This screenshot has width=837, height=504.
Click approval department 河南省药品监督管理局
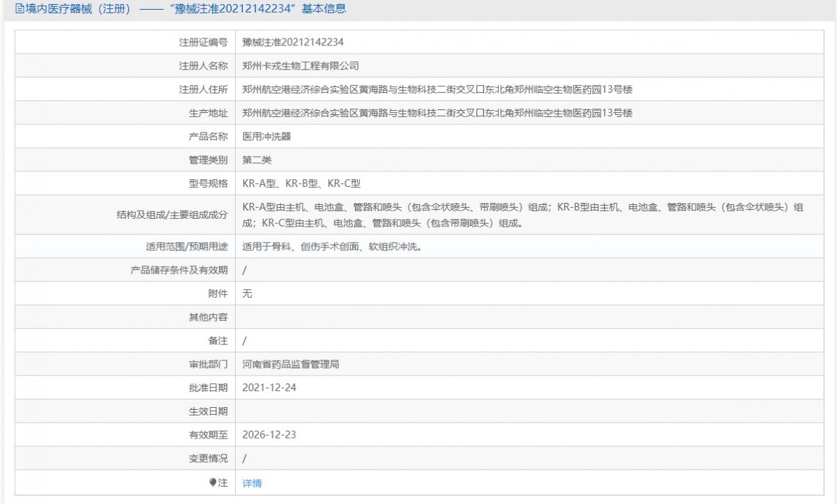click(290, 364)
